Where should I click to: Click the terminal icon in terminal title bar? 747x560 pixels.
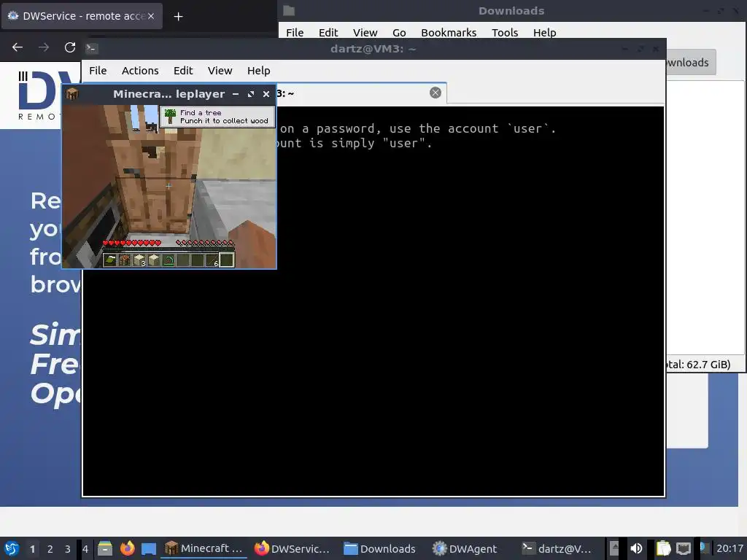click(91, 48)
